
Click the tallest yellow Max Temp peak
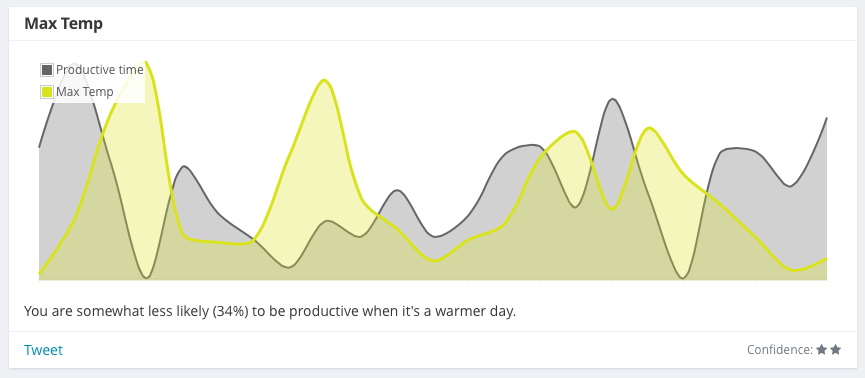[145, 62]
